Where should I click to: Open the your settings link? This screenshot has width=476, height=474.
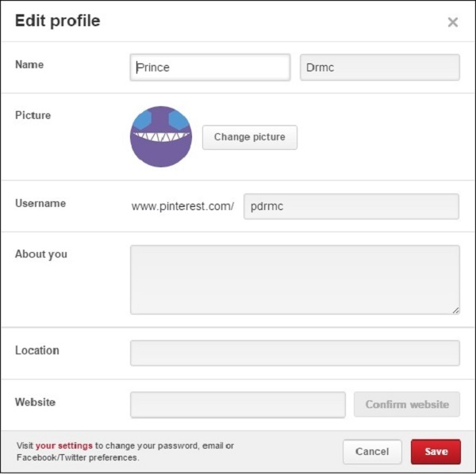(64, 445)
